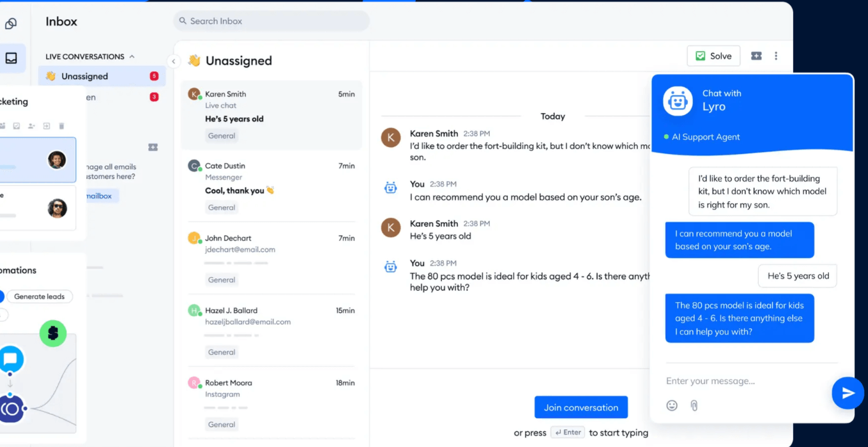Click the Lyro robot avatar in chat header
This screenshot has width=868, height=447.
click(x=678, y=101)
